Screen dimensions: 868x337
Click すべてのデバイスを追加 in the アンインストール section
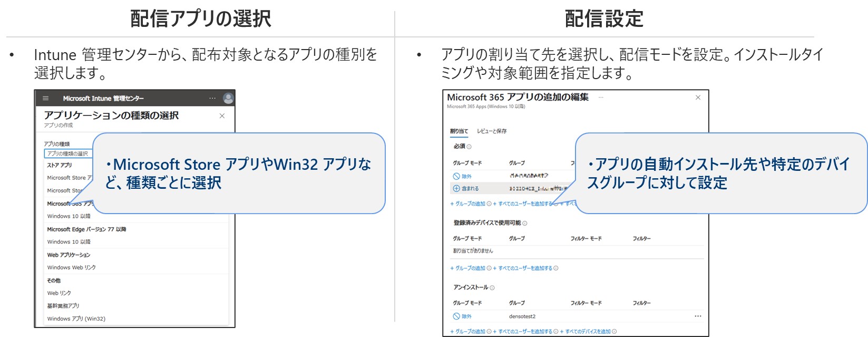point(585,332)
